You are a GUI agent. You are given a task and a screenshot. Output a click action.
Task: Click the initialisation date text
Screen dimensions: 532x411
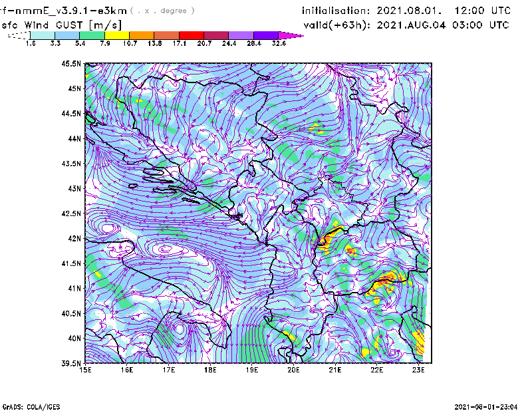[x=406, y=11]
